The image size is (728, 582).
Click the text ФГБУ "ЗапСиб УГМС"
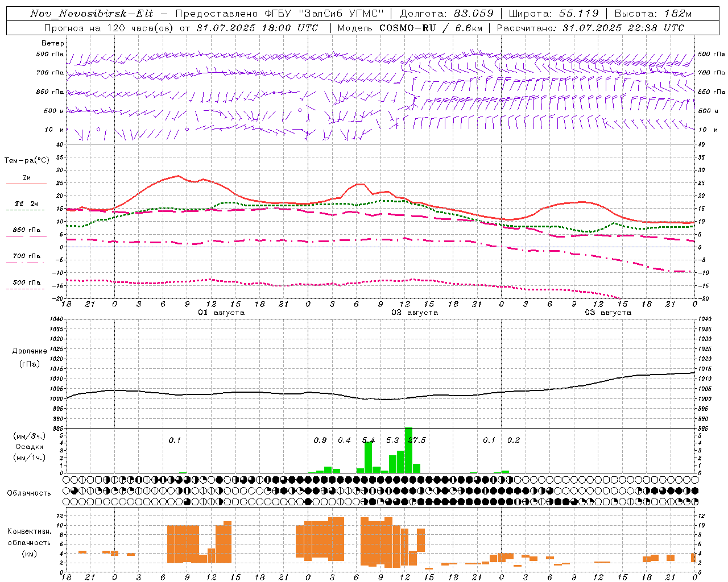pos(325,14)
